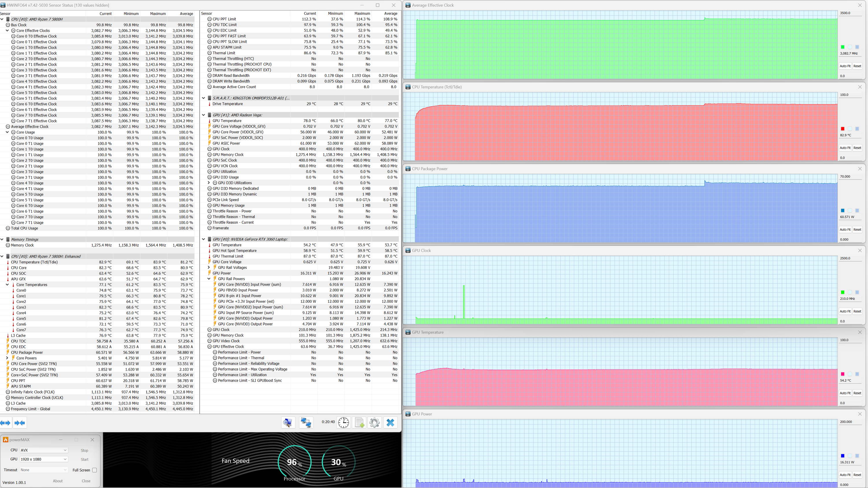Click the magnifier-over-monitor icon in HWiNFO toolbar

(x=288, y=422)
